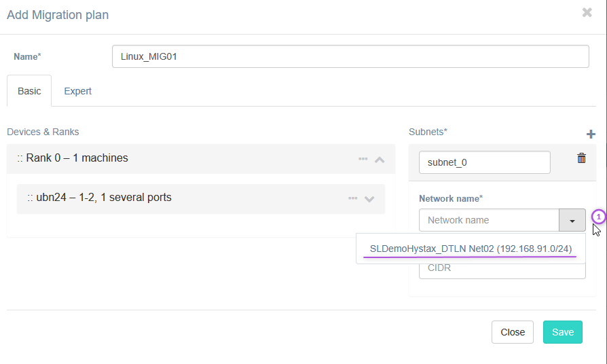Click the Rank 0 – 1 machines title
The height and width of the screenshot is (364, 607).
tap(77, 158)
